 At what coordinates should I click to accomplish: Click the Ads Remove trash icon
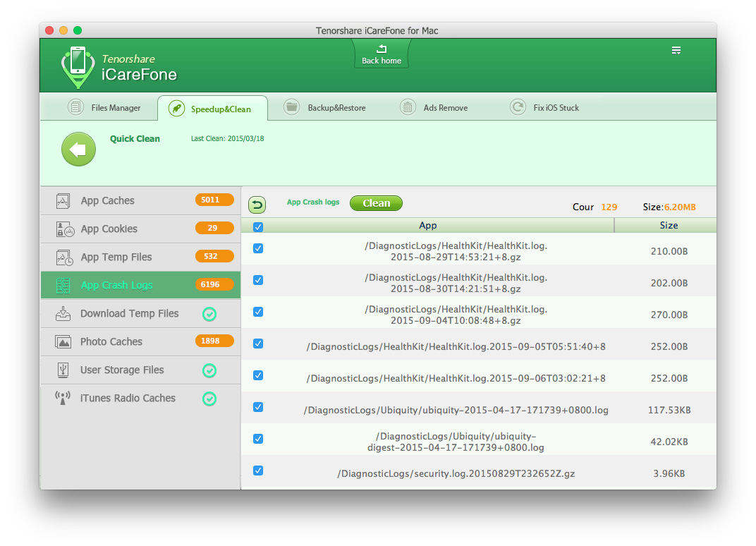point(408,107)
